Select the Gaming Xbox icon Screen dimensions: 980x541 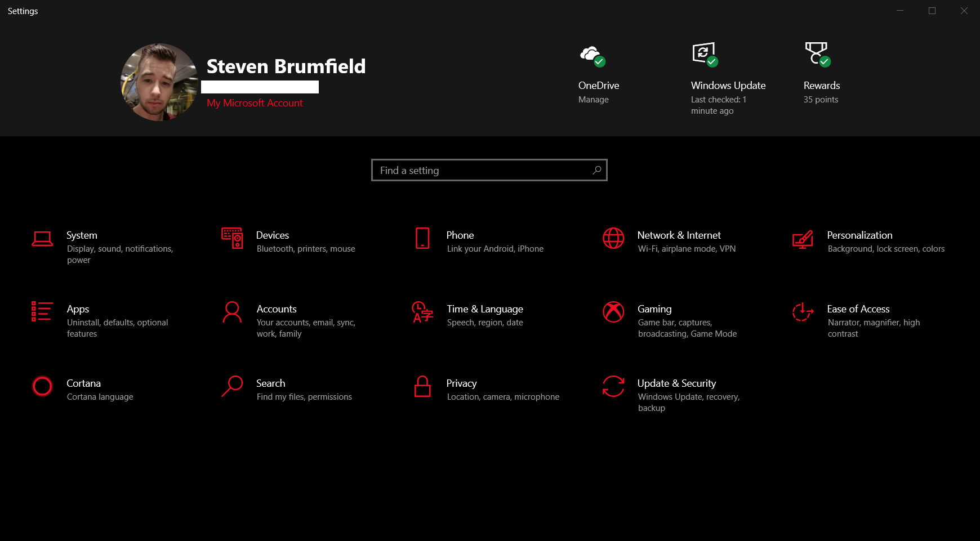(x=613, y=312)
